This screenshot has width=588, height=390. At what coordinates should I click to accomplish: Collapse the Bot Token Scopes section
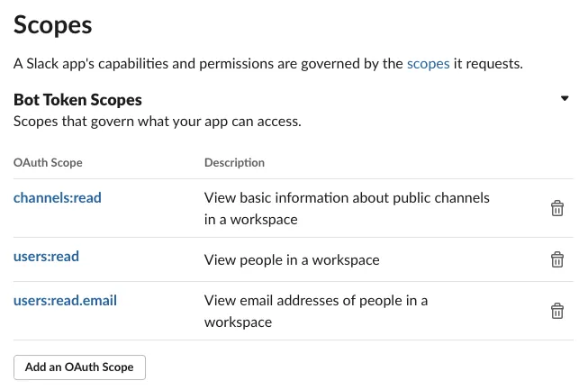tap(565, 99)
